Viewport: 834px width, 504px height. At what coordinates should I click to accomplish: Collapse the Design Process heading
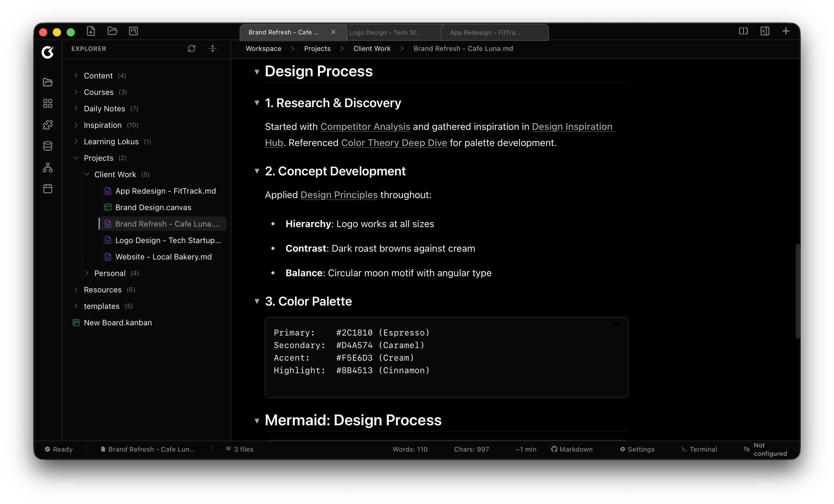tap(257, 72)
